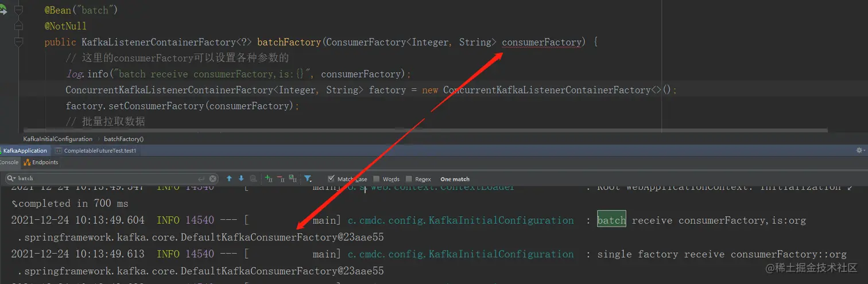Click DefaultKafkaConsumerFactory@23aae55 below the batch log line
The width and height of the screenshot is (868, 284).
click(282, 237)
